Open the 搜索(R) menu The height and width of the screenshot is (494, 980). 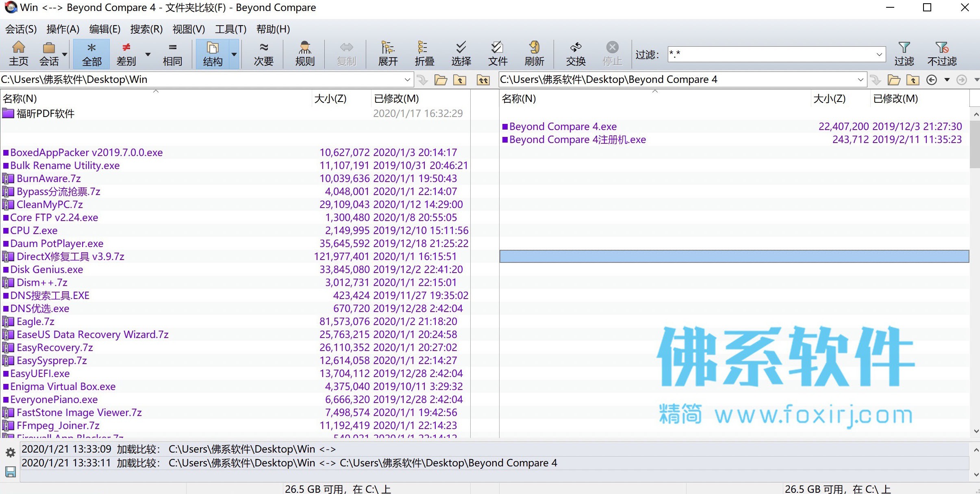[146, 29]
